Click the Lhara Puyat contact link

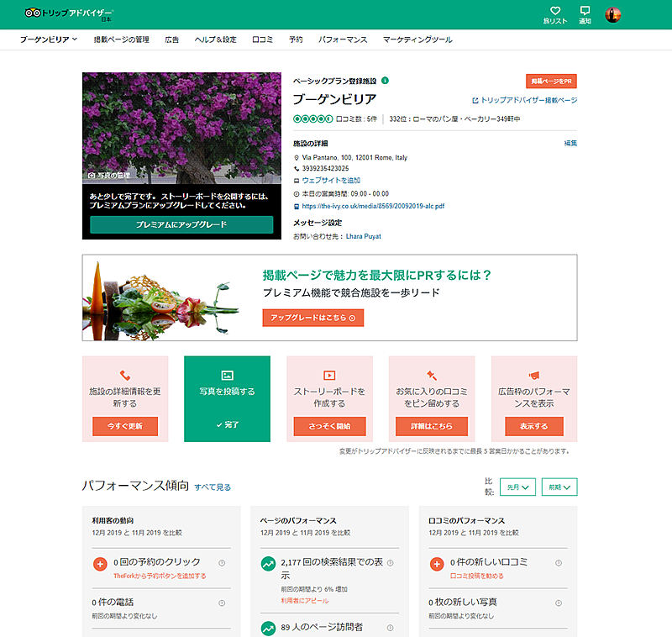[x=364, y=236]
